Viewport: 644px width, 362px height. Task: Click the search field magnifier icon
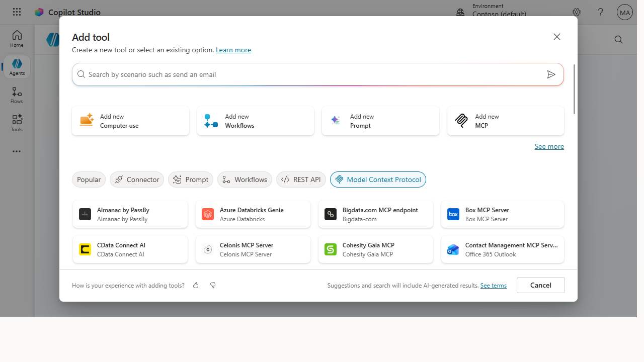coord(81,74)
